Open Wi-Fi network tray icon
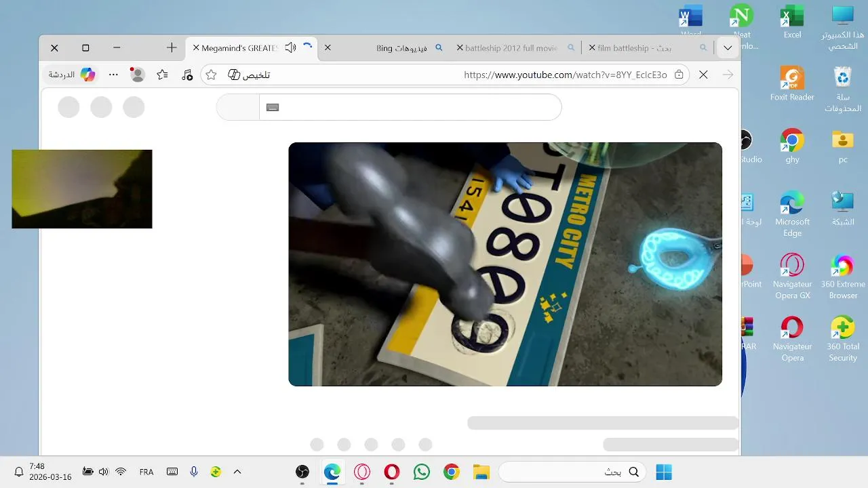The image size is (868, 488). click(x=121, y=472)
